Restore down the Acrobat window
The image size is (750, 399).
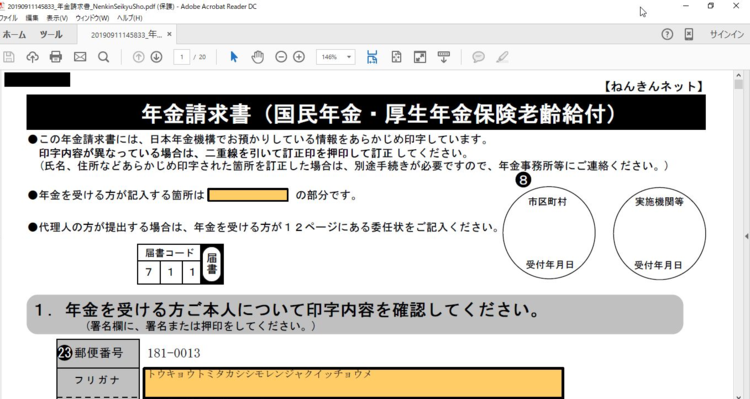pyautogui.click(x=711, y=6)
